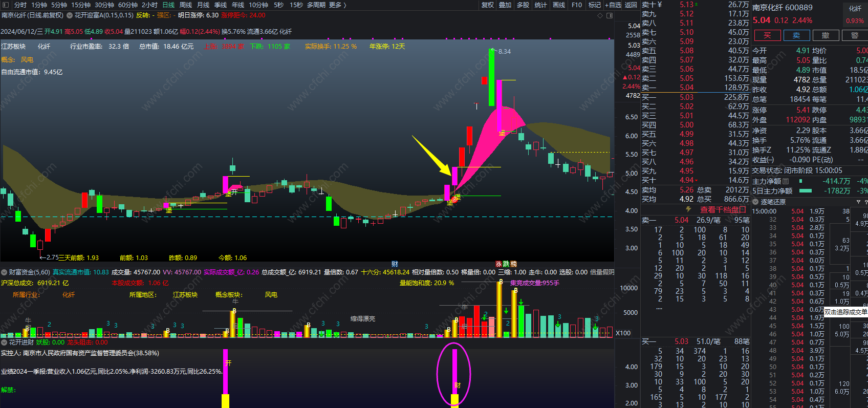This screenshot has height=408, width=868.
Task: Select the 周线 weekly chart tab
Action: tap(186, 5)
